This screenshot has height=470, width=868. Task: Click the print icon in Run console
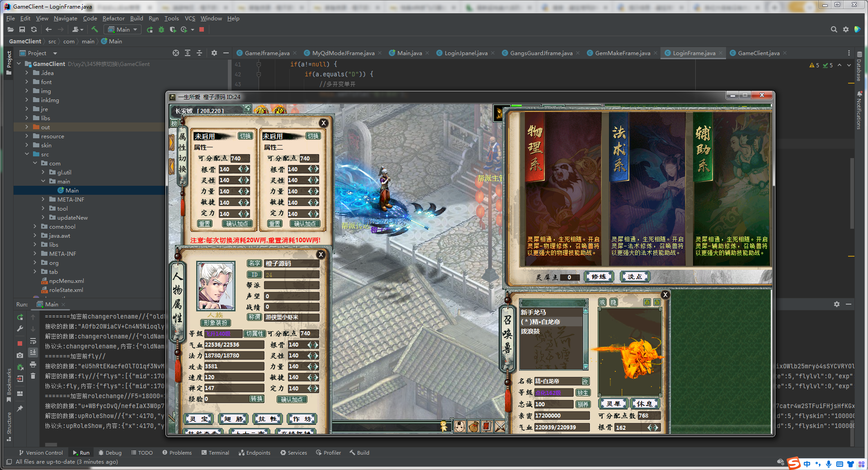(x=33, y=364)
